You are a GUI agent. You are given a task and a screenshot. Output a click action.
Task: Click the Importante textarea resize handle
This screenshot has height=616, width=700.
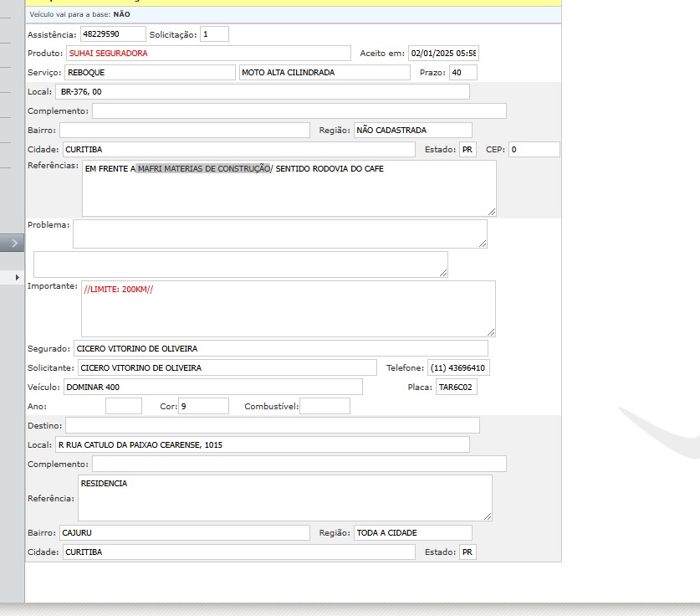tap(490, 332)
